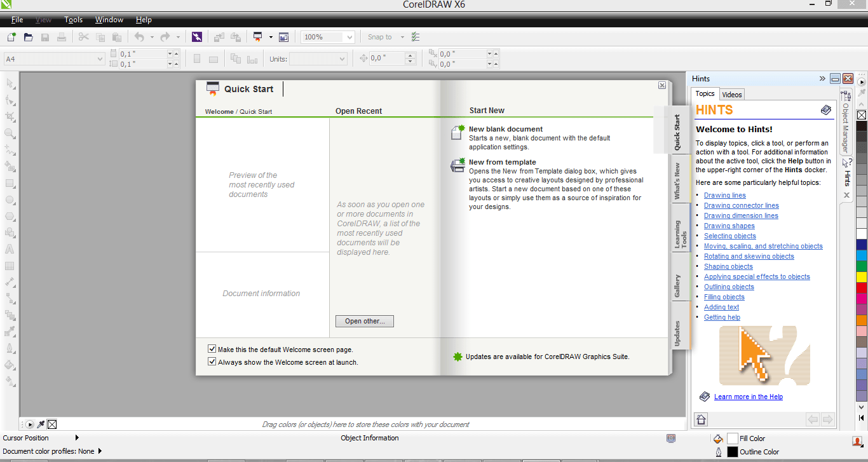
Task: Expand the Document color profiles arrow
Action: pyautogui.click(x=100, y=451)
